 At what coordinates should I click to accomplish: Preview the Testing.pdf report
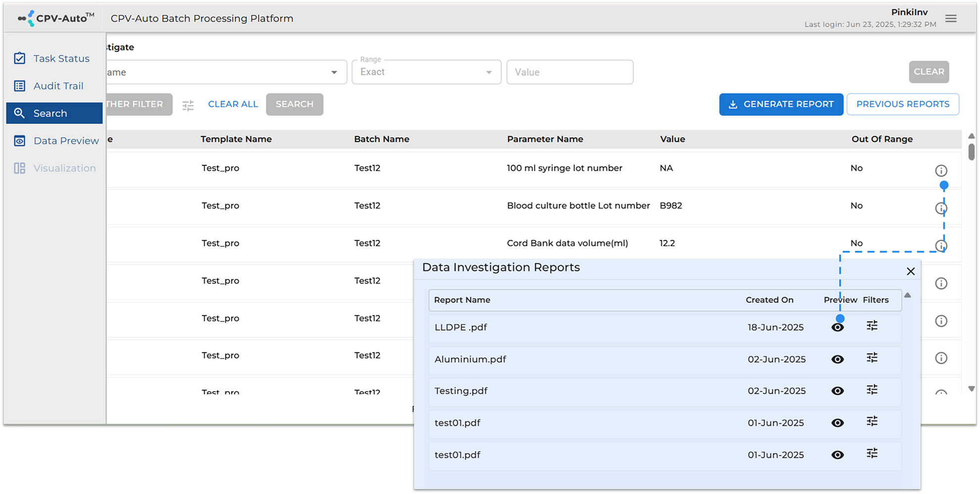[838, 391]
